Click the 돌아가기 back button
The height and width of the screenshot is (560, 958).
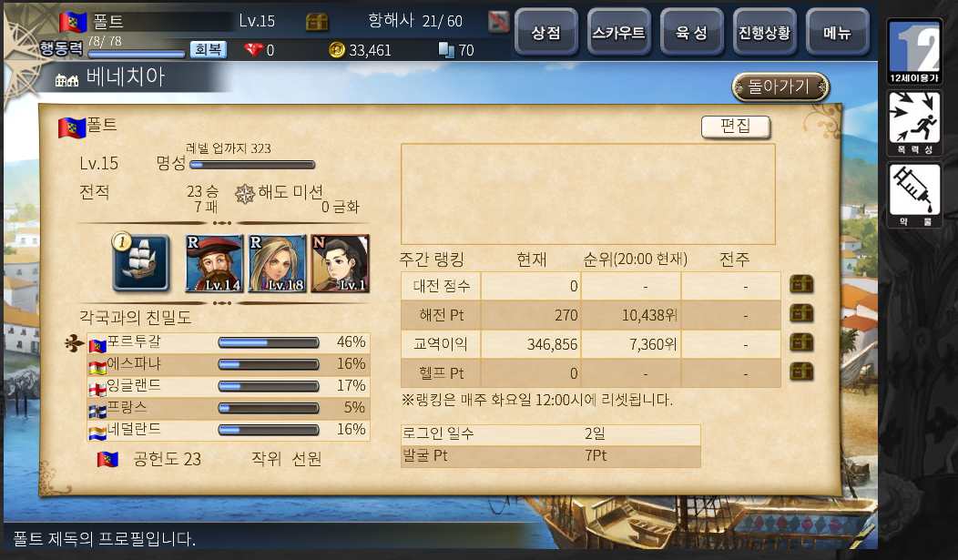point(780,87)
